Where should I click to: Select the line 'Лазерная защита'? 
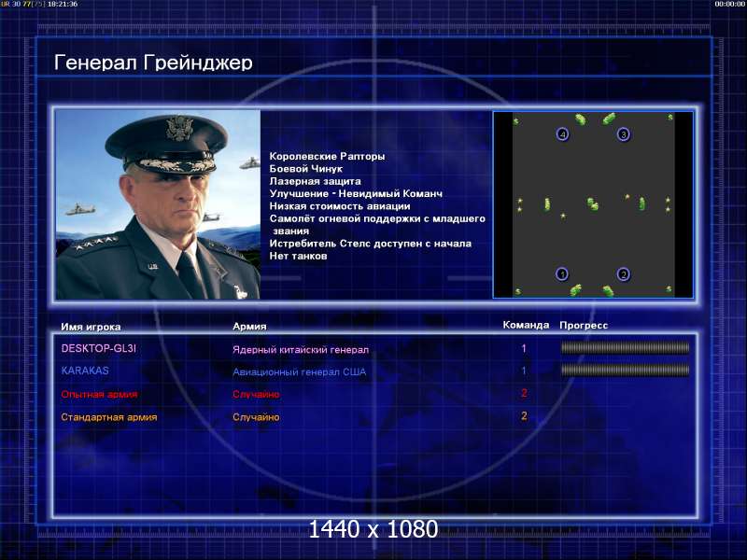(316, 181)
